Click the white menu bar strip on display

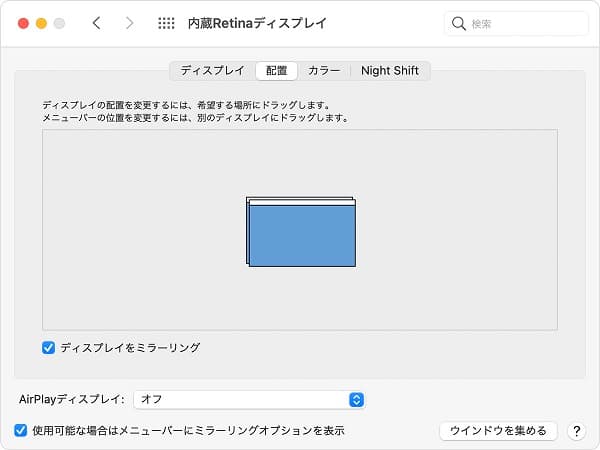[302, 203]
